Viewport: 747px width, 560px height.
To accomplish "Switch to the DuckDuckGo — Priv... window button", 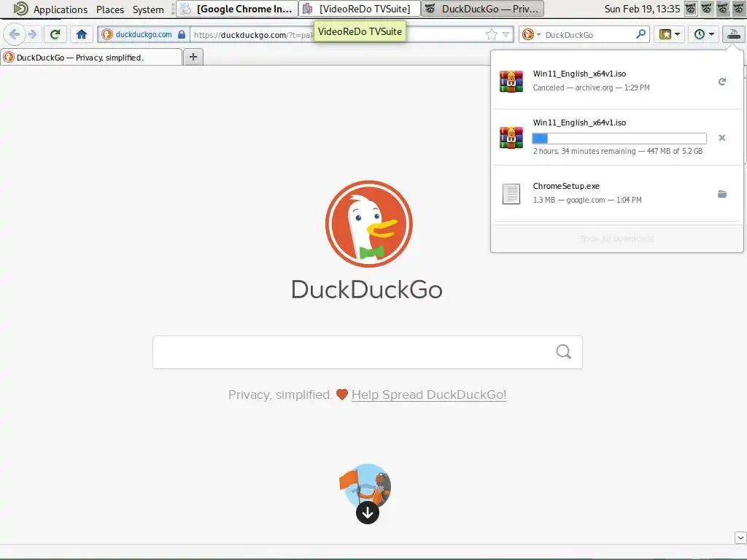I will [x=482, y=9].
